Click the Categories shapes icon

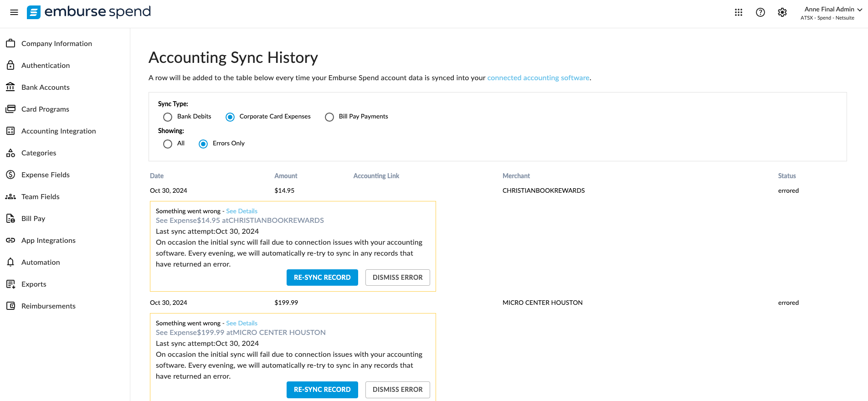[10, 153]
